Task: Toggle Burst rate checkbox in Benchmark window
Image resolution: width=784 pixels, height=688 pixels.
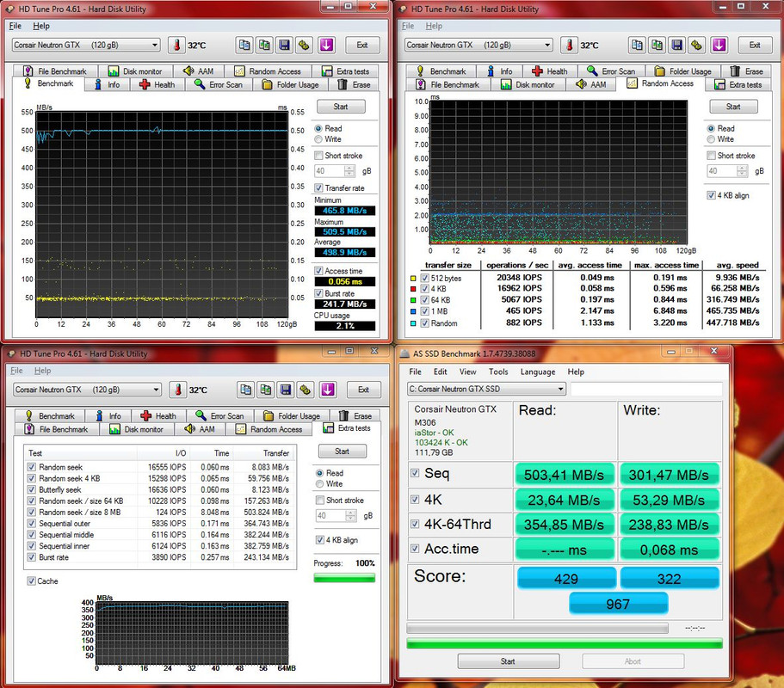Action: click(318, 293)
